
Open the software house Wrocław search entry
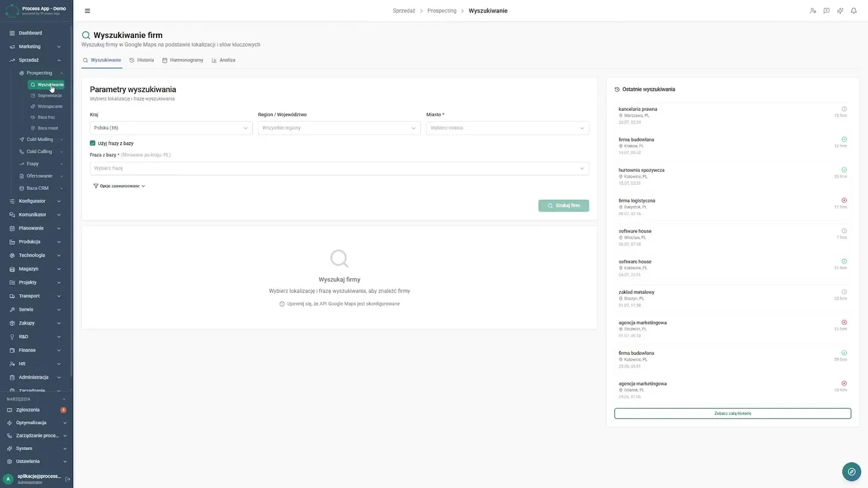pyautogui.click(x=732, y=237)
